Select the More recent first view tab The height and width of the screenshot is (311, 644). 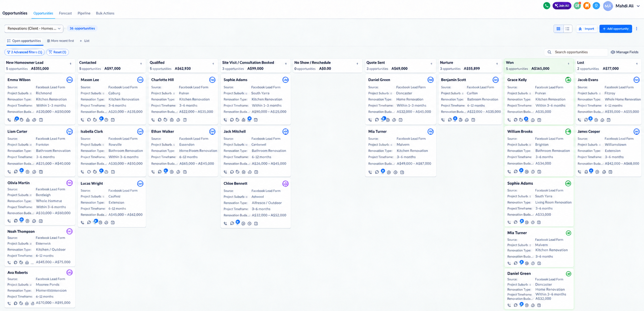pyautogui.click(x=61, y=41)
